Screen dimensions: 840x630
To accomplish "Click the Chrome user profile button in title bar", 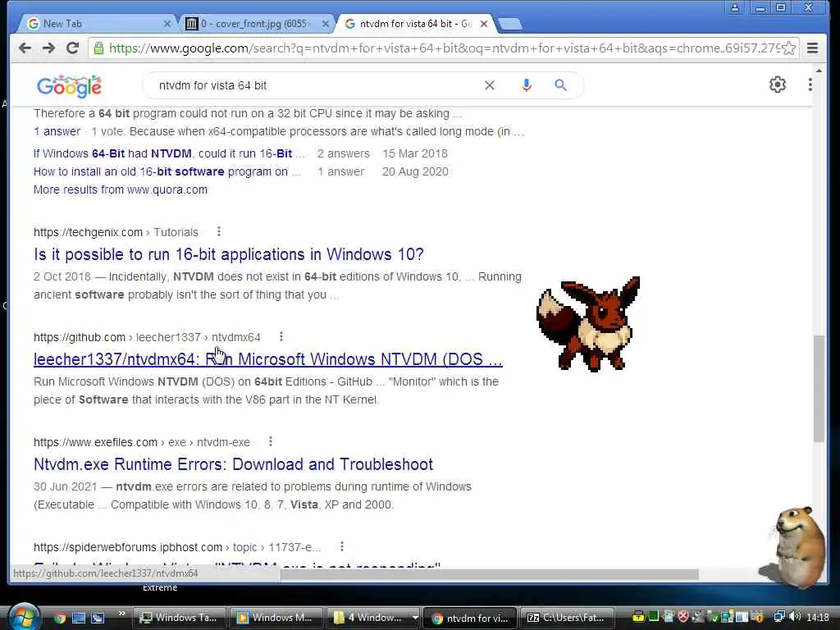I will 734,7.
